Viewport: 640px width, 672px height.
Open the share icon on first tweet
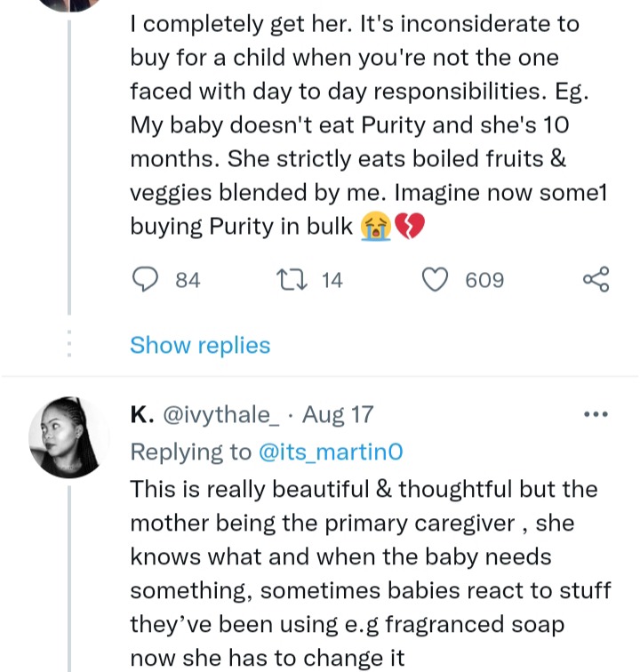pyautogui.click(x=596, y=279)
